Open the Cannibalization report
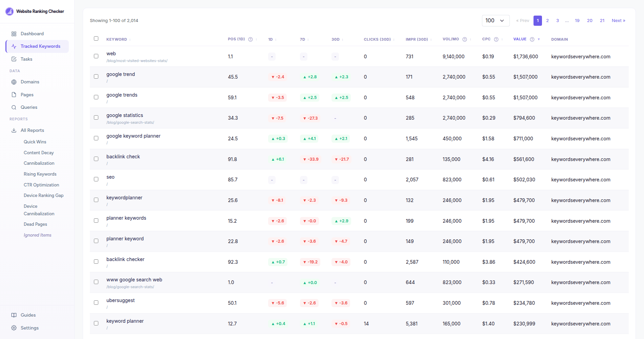Screen dimensions: 644x339 [x=39, y=163]
